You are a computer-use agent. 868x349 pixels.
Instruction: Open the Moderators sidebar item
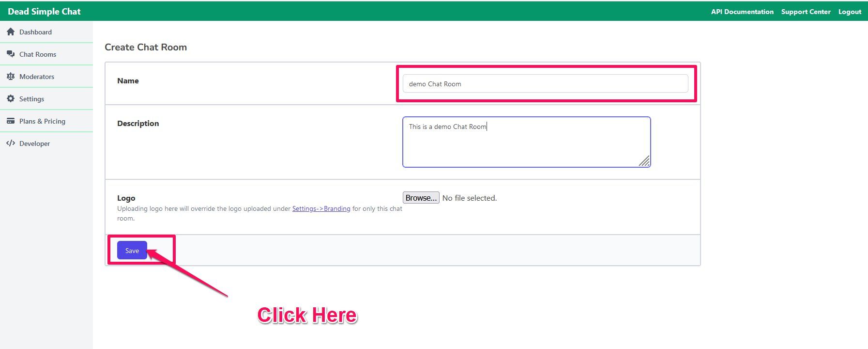(46, 77)
